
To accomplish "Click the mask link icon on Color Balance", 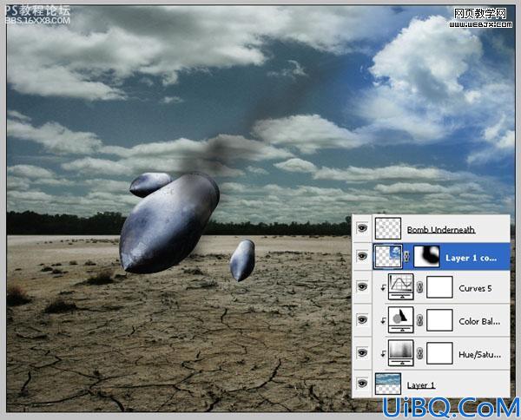I will tap(420, 320).
